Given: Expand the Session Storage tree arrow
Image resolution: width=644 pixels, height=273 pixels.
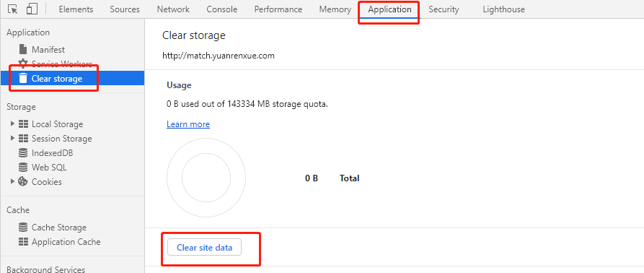Looking at the screenshot, I should click(x=13, y=138).
